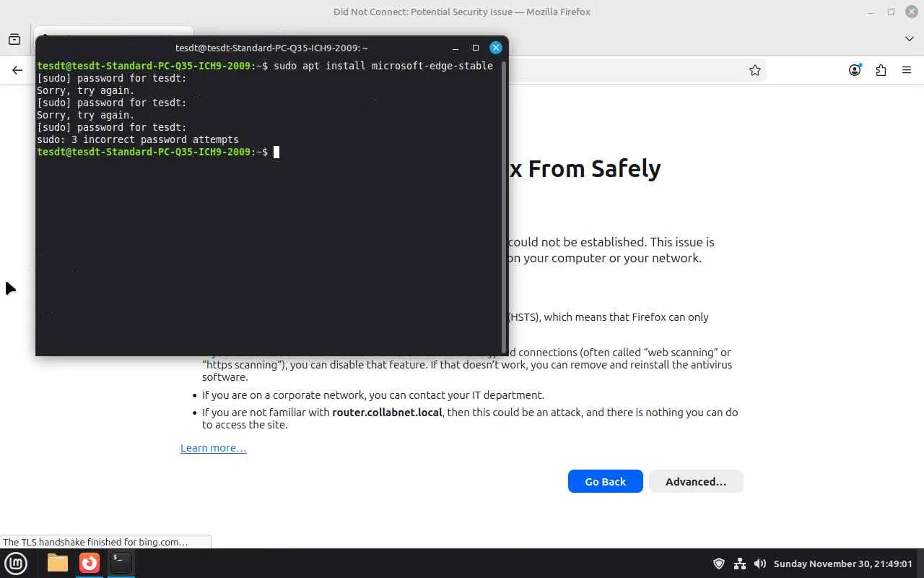Image resolution: width=924 pixels, height=578 pixels.
Task: Click the "sudo apt install microsoft-edge-stable" command text
Action: click(x=383, y=66)
